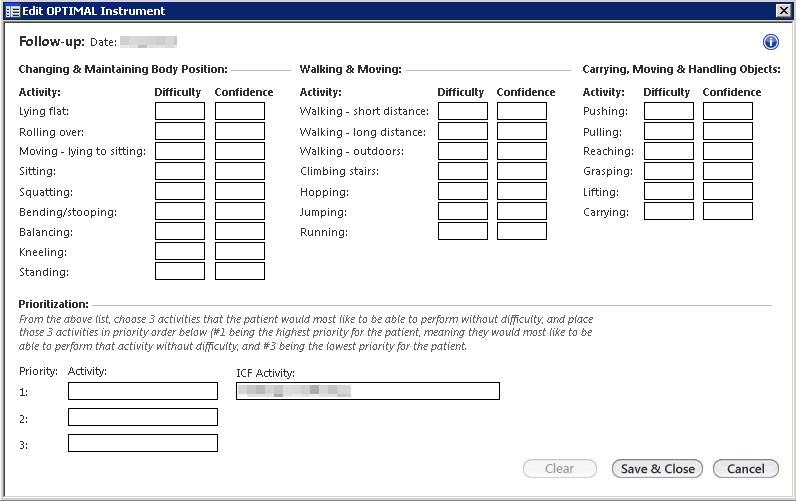Click Lying flat Confidence field

pyautogui.click(x=240, y=111)
